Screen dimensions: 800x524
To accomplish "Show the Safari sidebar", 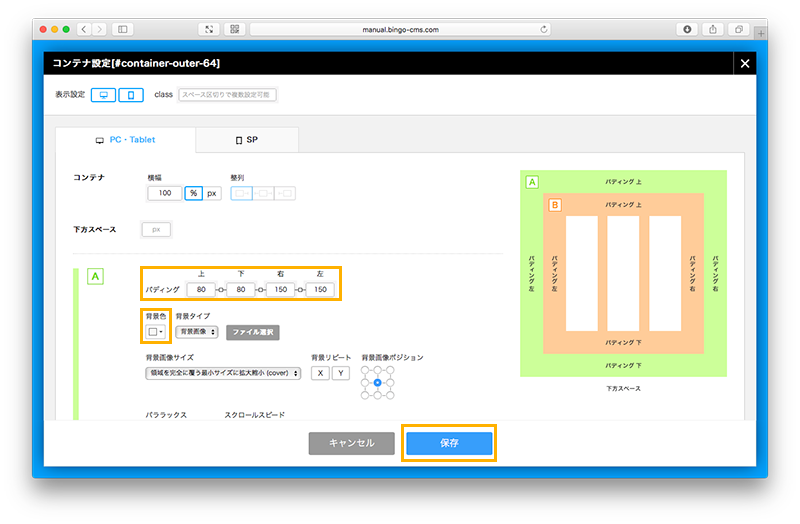I will pyautogui.click(x=122, y=29).
